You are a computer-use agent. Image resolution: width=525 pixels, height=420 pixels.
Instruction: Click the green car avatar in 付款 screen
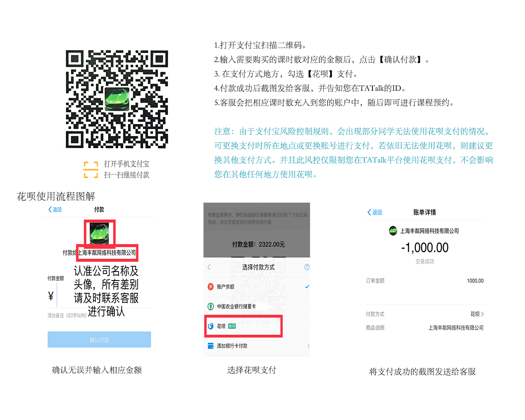click(x=100, y=233)
